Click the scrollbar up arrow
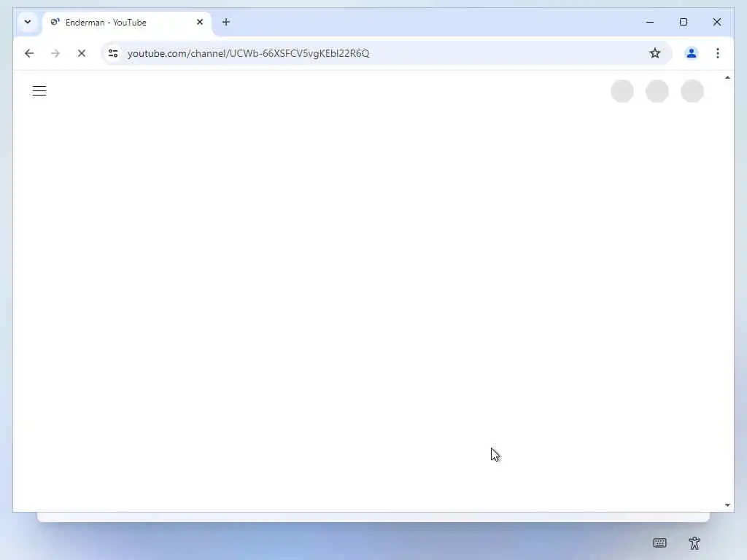Image resolution: width=747 pixels, height=560 pixels. point(727,77)
